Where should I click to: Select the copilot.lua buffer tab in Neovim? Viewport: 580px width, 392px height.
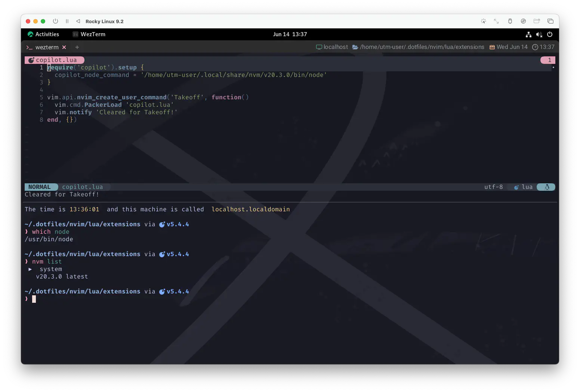pos(55,60)
